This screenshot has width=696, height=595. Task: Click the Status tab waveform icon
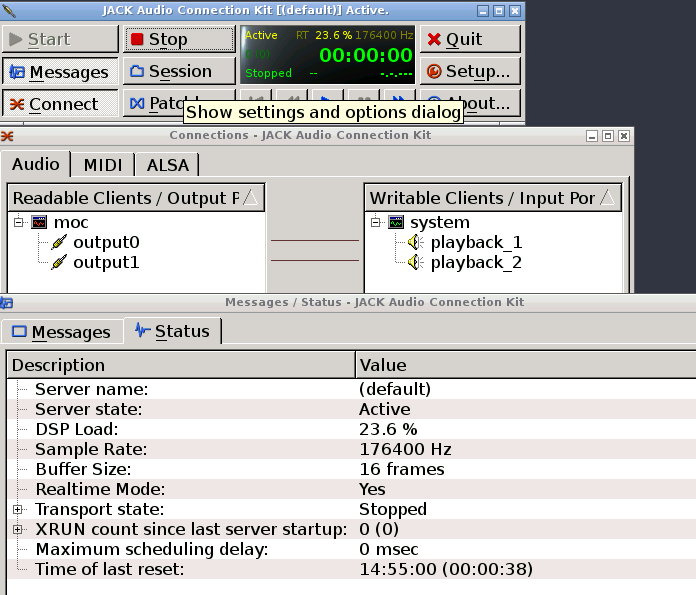(142, 330)
